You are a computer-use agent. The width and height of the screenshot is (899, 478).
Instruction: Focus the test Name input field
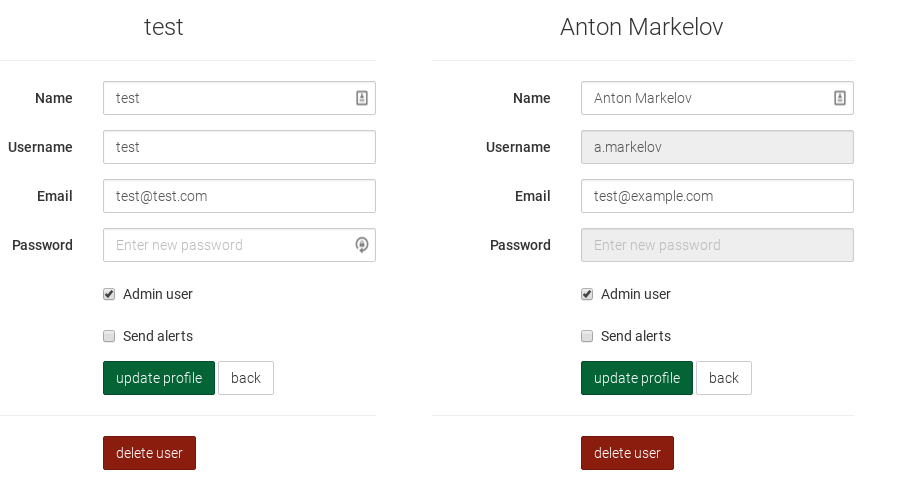pyautogui.click(x=240, y=98)
